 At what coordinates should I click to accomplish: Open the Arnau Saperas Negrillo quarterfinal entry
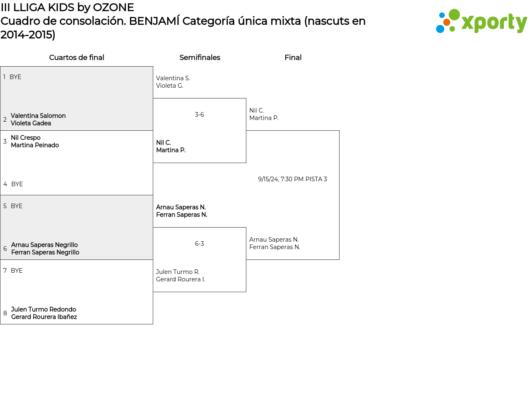pyautogui.click(x=45, y=249)
